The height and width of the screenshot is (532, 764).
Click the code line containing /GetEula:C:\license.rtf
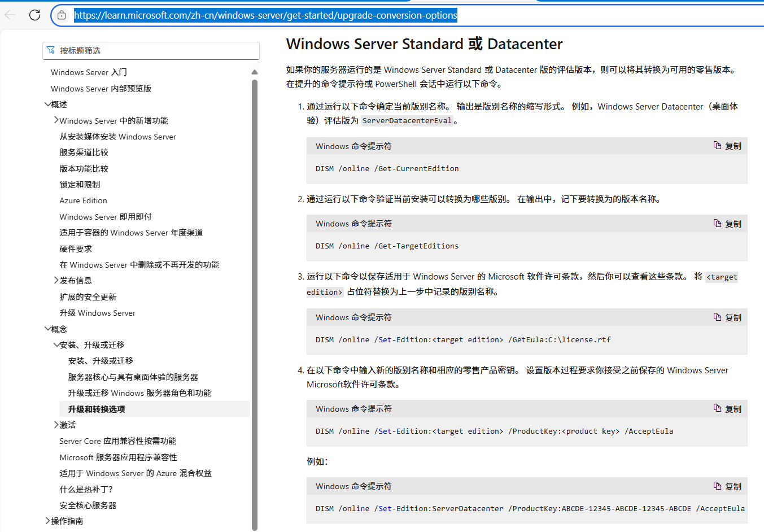coord(463,339)
